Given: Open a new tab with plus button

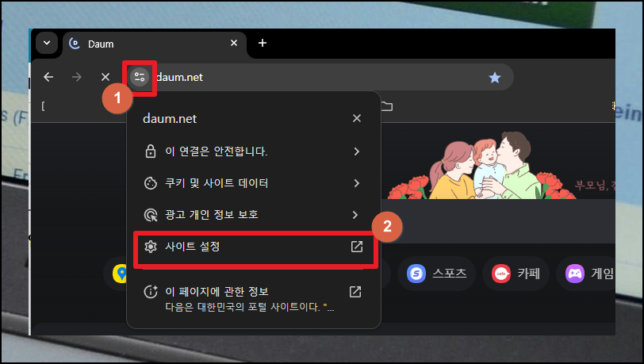Looking at the screenshot, I should pyautogui.click(x=263, y=43).
